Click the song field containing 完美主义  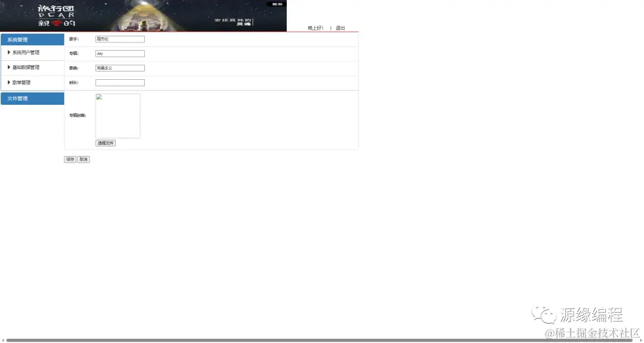pyautogui.click(x=119, y=67)
